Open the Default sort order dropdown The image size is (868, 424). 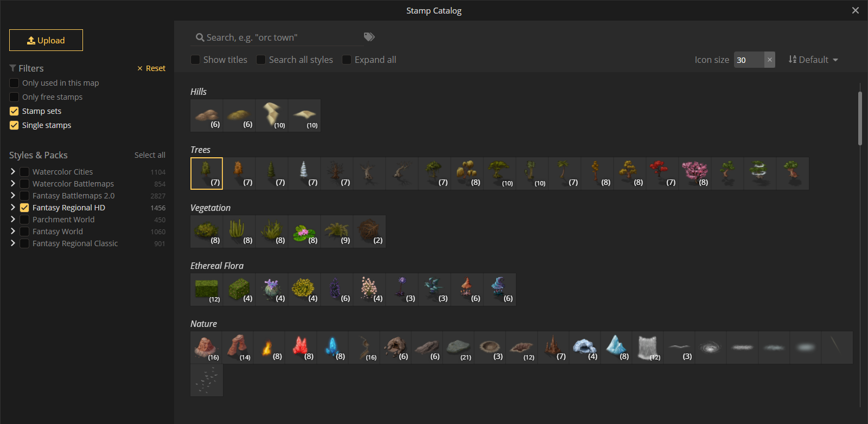pos(813,60)
